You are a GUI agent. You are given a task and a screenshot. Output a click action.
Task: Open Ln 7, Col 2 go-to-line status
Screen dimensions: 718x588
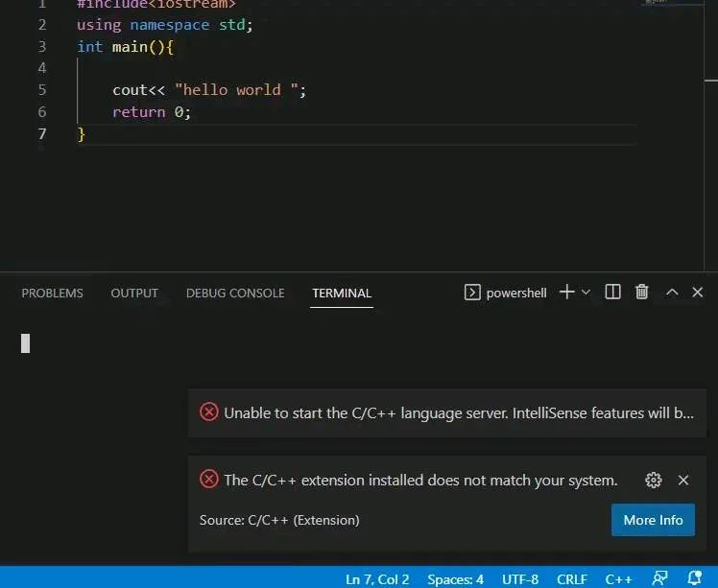377,579
